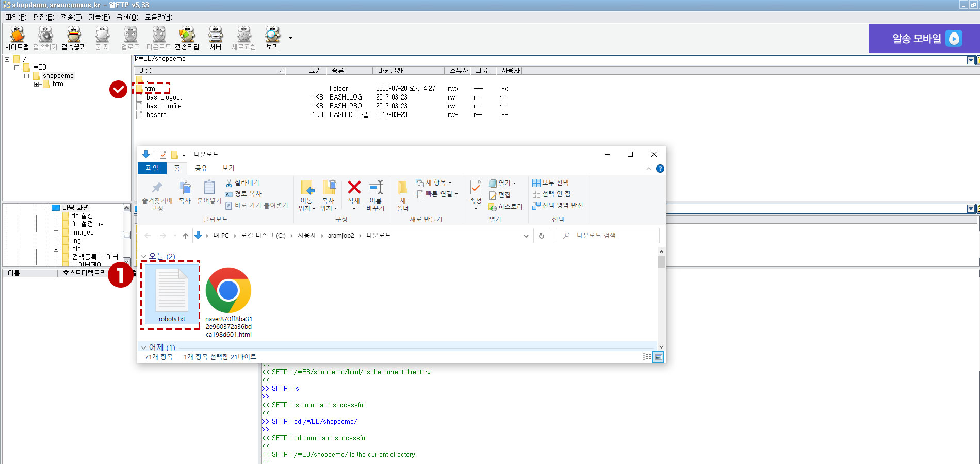Click the 중지 stop toolbar icon
Viewport: 980px width, 464px height.
click(x=102, y=38)
